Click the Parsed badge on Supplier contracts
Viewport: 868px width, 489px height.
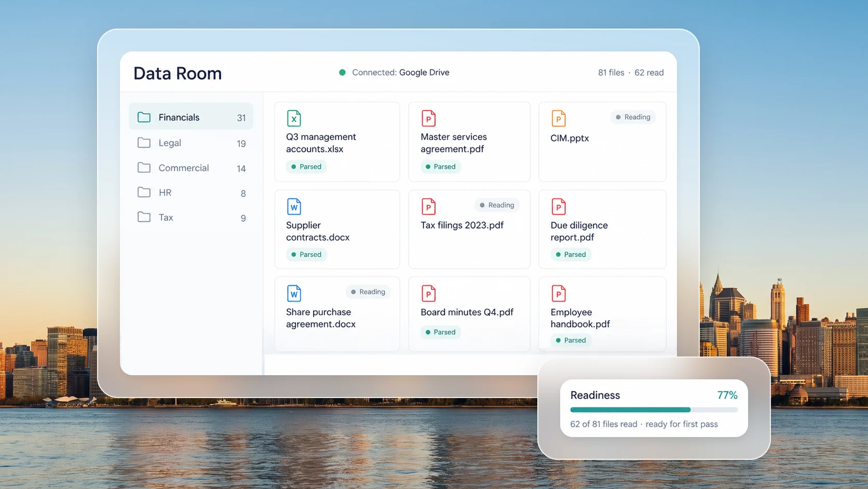click(x=306, y=255)
